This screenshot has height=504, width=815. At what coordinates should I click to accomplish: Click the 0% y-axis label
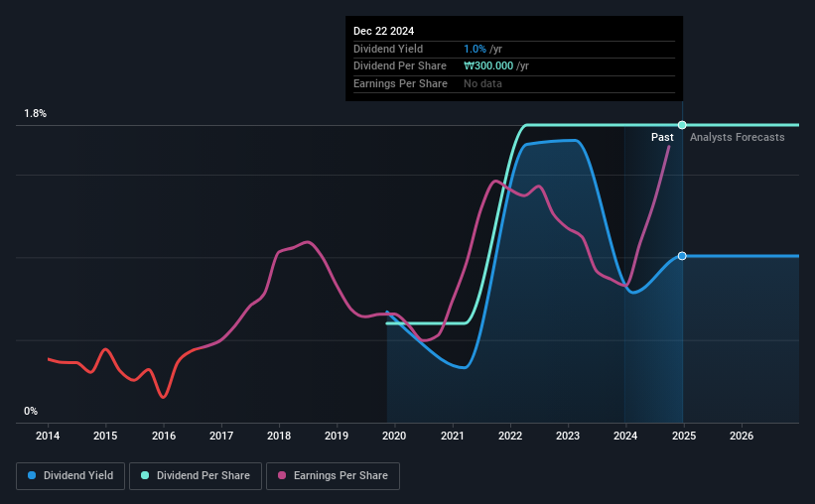tap(31, 411)
